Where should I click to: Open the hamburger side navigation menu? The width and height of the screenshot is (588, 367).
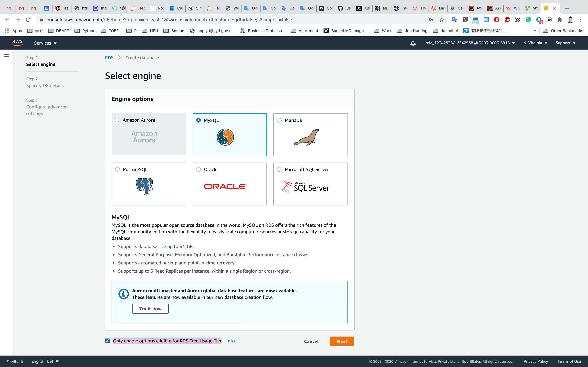coord(7,56)
